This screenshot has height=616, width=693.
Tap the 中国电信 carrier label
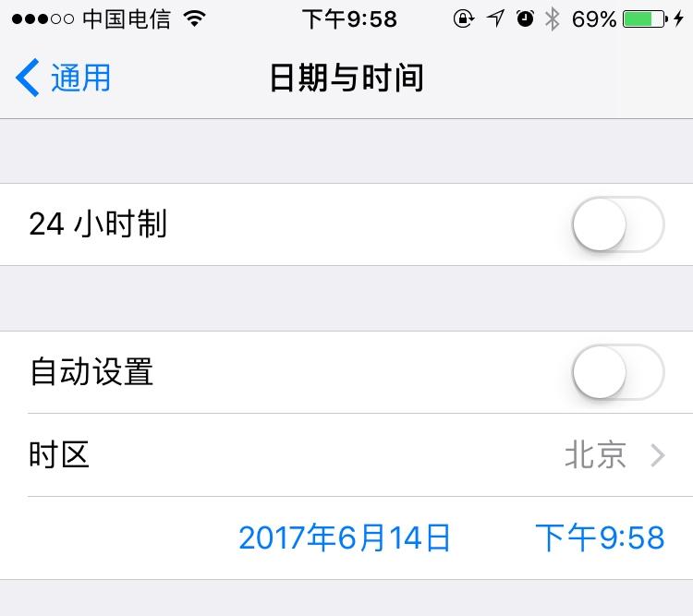point(127,19)
